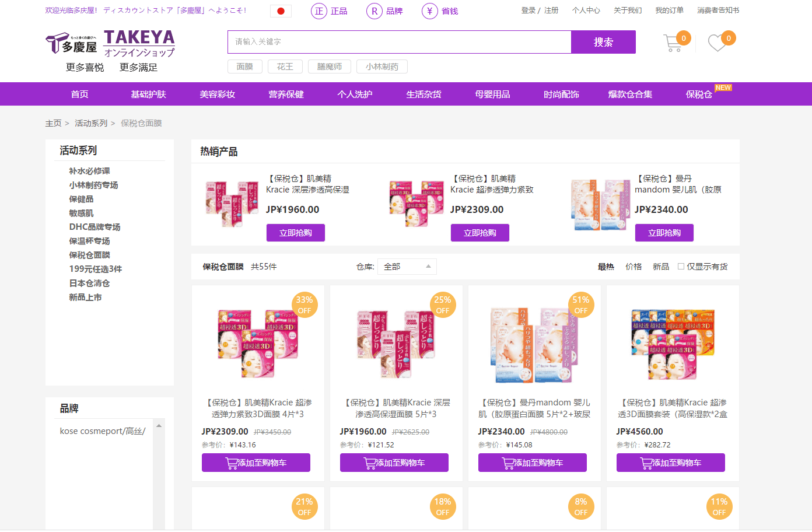The image size is (812, 532).
Task: Select 199元任选3件 in sidebar
Action: tap(96, 269)
